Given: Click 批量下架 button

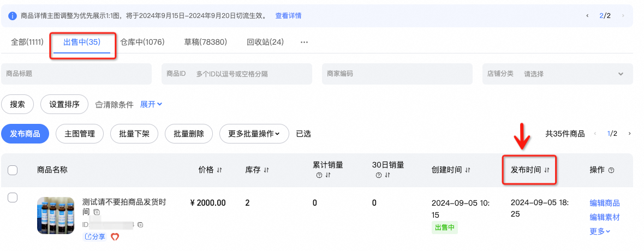Looking at the screenshot, I should (134, 134).
